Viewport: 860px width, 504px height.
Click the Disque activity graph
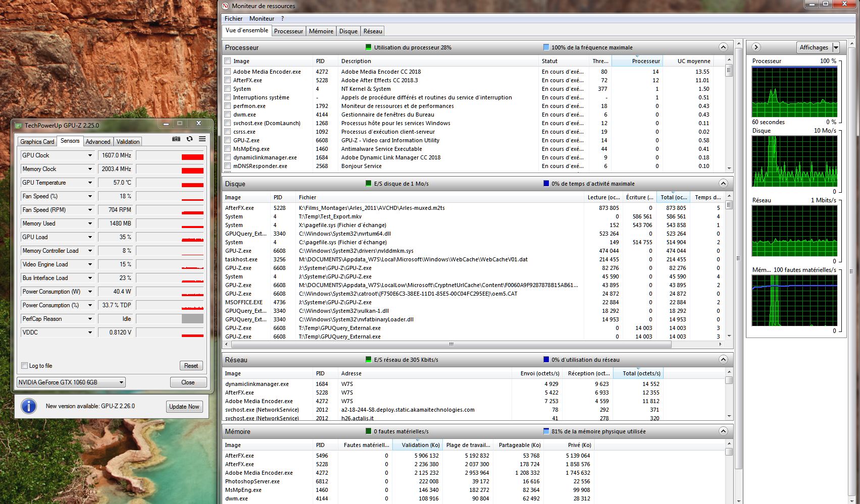(x=794, y=161)
